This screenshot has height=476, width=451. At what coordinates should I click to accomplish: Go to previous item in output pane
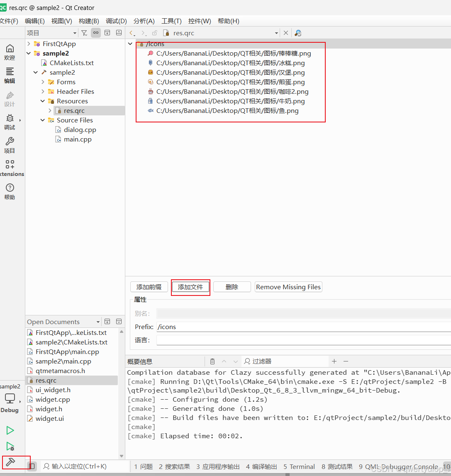pos(224,361)
